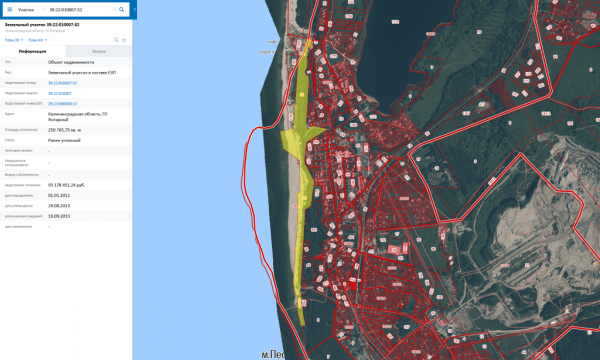The width and height of the screenshot is (600, 360).
Task: Open the "Участки" search type dropdown
Action: coord(31,10)
